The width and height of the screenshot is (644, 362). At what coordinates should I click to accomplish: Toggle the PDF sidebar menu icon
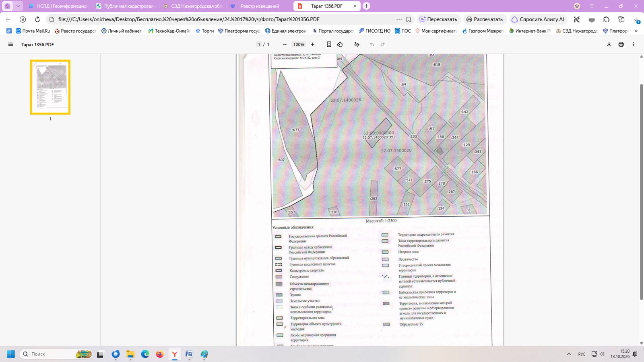tap(11, 45)
